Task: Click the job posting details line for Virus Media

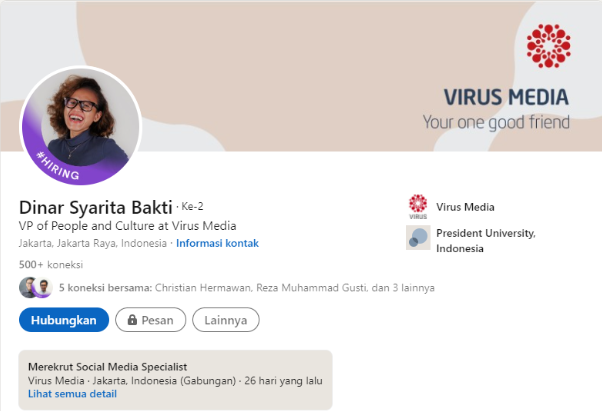Action: [x=175, y=381]
